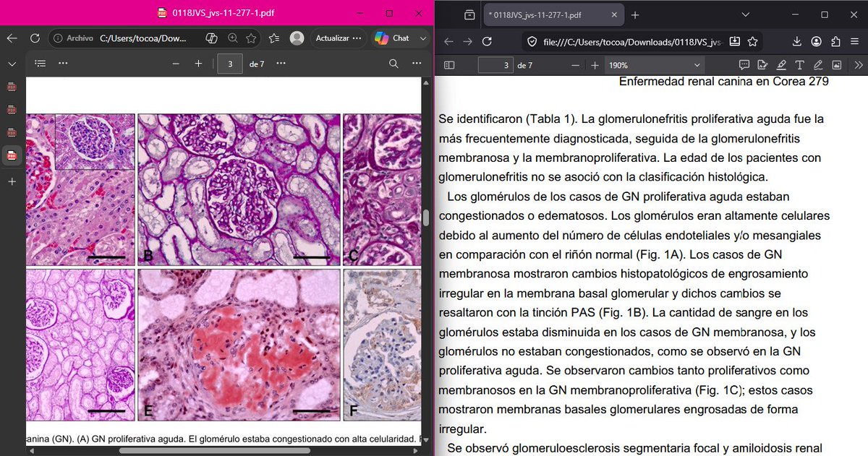
Task: Open Firefox downloads panel
Action: [797, 42]
